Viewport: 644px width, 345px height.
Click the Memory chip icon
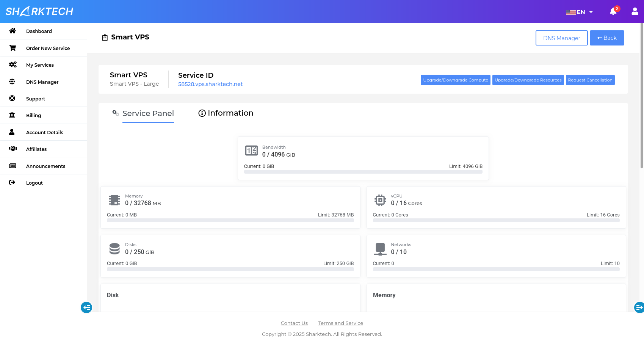tap(114, 200)
